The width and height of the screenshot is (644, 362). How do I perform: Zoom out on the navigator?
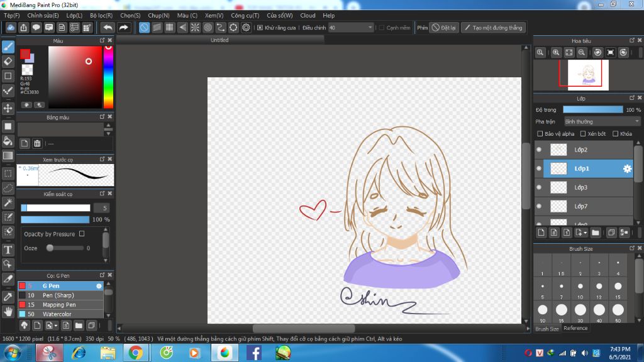tap(582, 53)
